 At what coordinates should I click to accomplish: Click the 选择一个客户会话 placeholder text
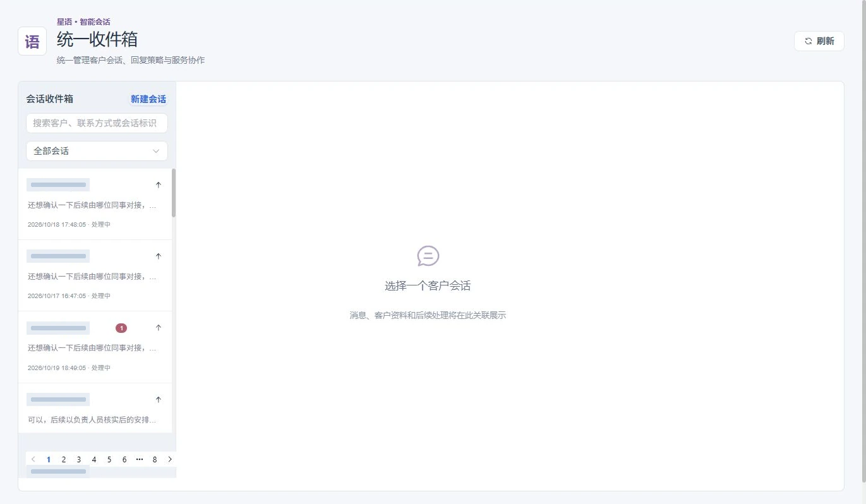click(428, 285)
